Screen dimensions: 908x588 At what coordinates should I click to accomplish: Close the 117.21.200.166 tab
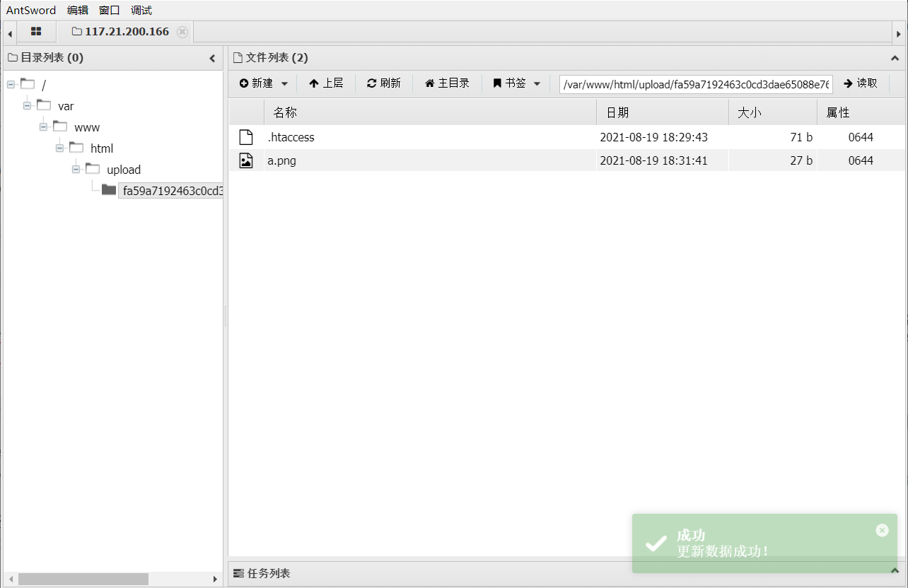[182, 32]
